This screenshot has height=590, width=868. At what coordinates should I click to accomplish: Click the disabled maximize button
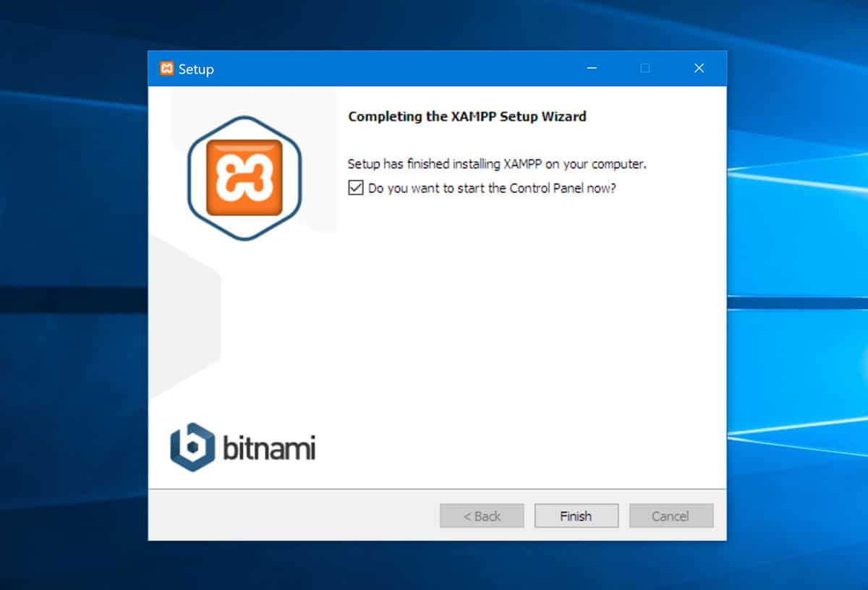tap(645, 68)
